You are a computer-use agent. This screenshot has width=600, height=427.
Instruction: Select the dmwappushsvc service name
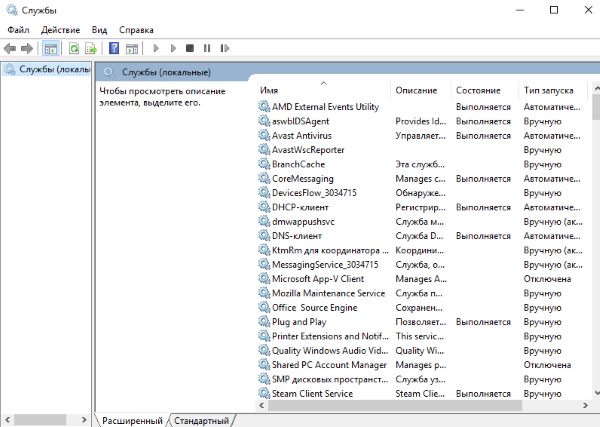(x=303, y=222)
